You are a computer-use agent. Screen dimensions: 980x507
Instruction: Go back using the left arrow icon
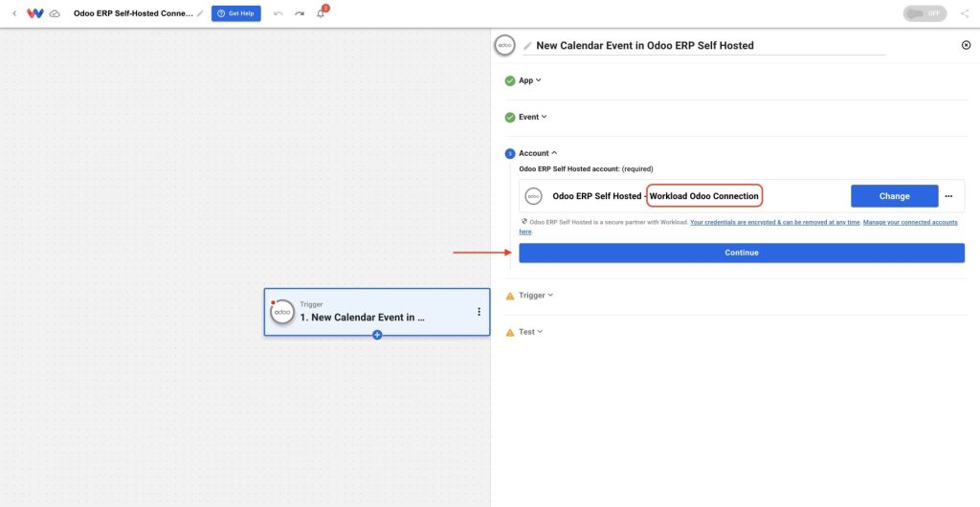tap(14, 13)
